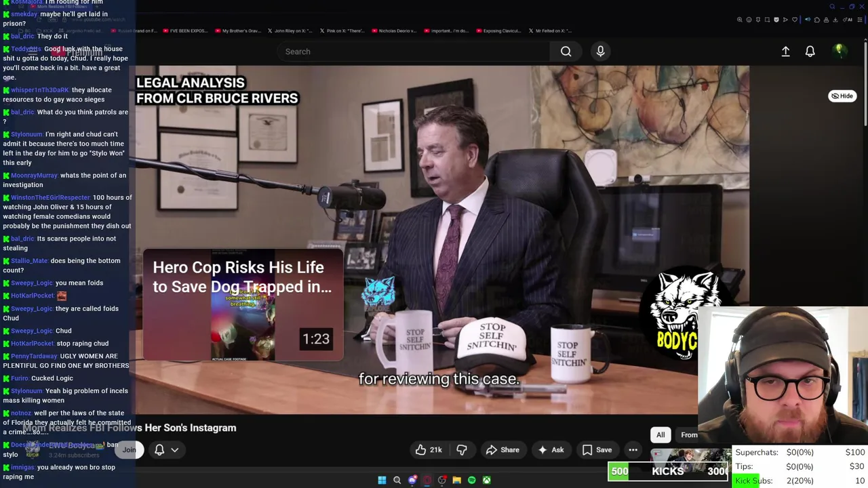Open YouTube notifications bell in the header
Viewport: 868px width, 488px height.
(x=810, y=52)
